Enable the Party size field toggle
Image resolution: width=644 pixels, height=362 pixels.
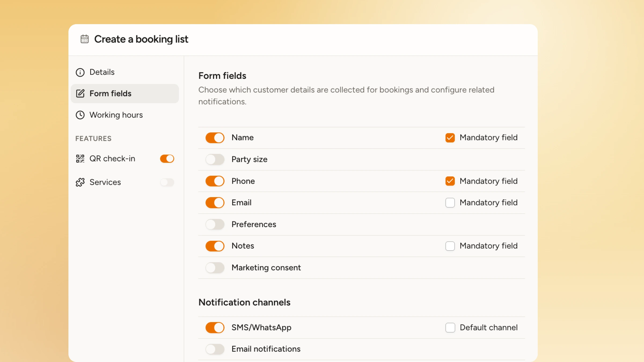[215, 159]
